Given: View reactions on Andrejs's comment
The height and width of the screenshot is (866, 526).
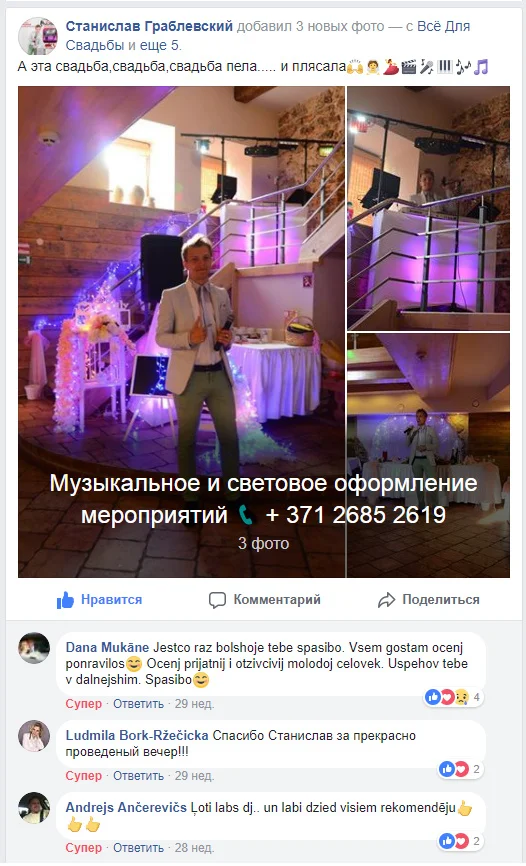Looking at the screenshot, I should 461,841.
